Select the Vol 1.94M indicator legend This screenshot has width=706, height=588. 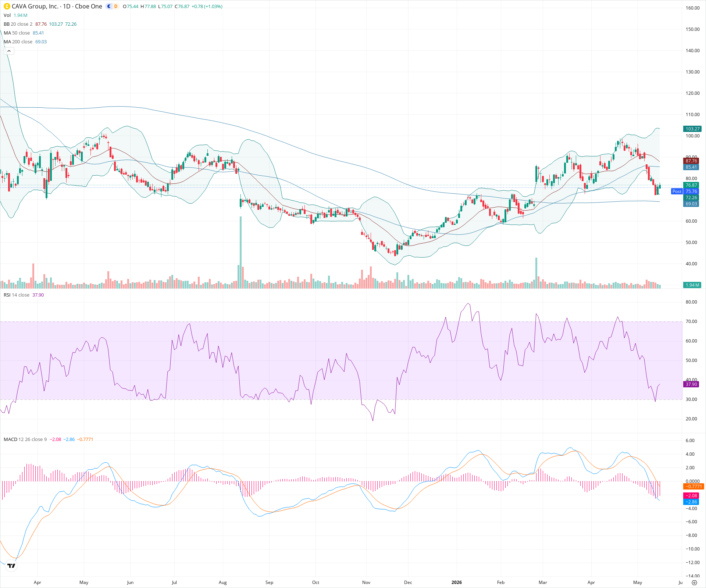coord(15,15)
